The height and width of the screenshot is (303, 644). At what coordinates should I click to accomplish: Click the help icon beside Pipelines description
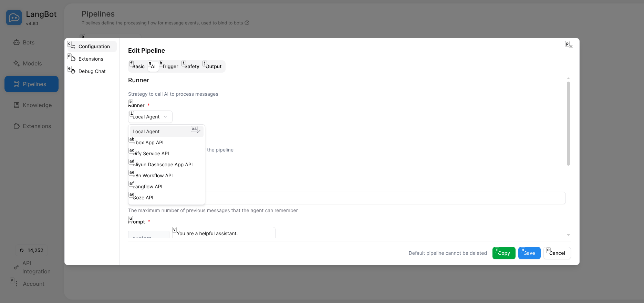(x=247, y=23)
